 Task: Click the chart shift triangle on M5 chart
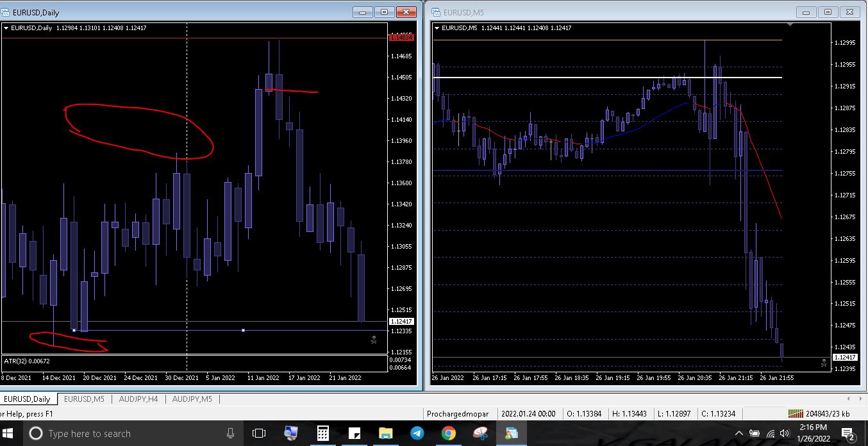pyautogui.click(x=790, y=24)
